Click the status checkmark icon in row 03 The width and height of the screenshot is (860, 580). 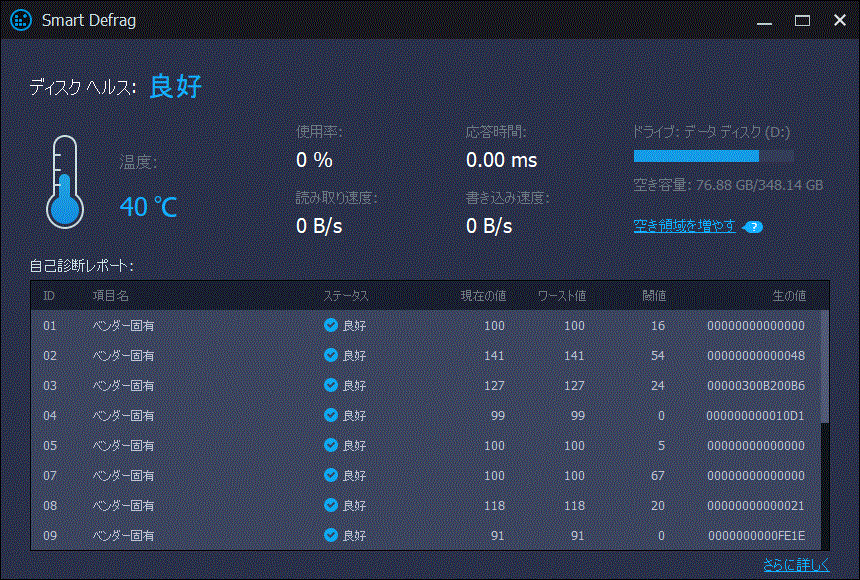point(331,385)
